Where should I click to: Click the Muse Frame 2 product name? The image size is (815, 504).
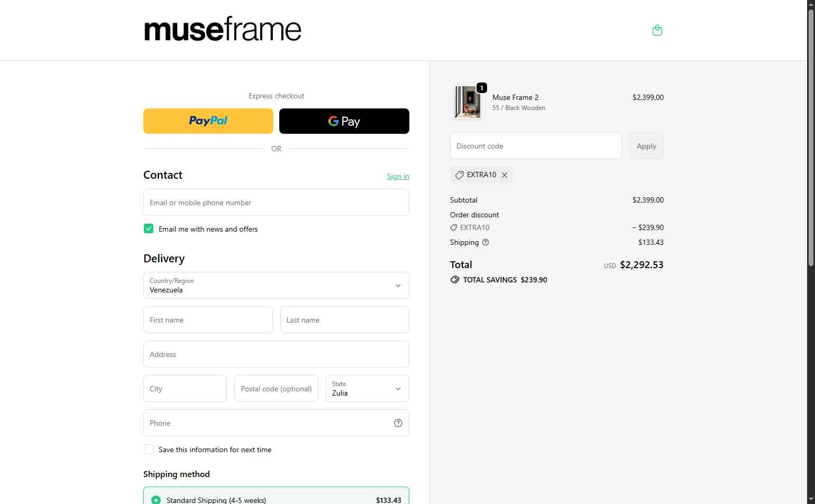click(x=515, y=97)
